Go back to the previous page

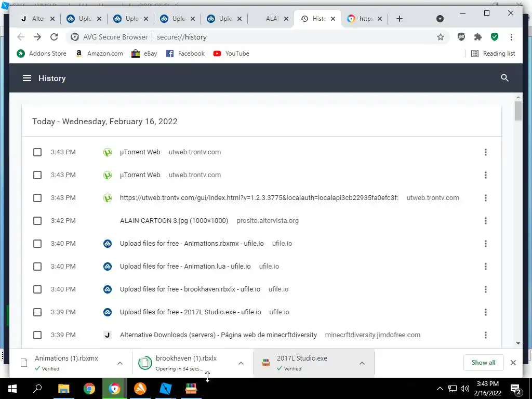(x=21, y=37)
